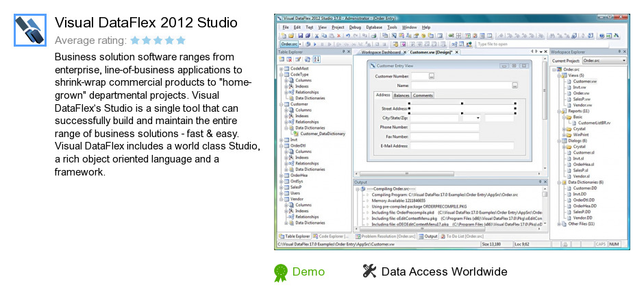644x303 pixels.
Task: Open the To Do List [Order.src] tab
Action: click(x=462, y=237)
